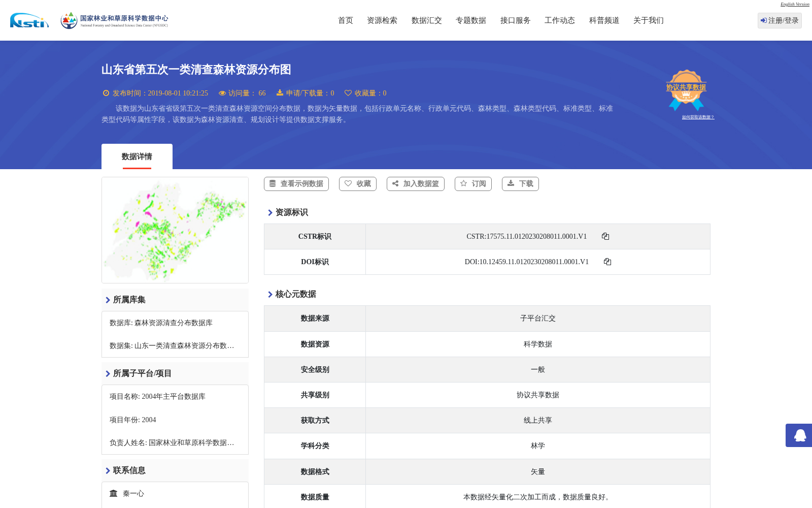Click the institution icon beside 秦一心
The image size is (812, 508).
tap(114, 493)
